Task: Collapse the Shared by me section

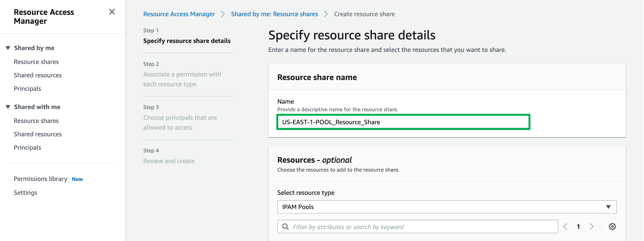Action: (8, 48)
